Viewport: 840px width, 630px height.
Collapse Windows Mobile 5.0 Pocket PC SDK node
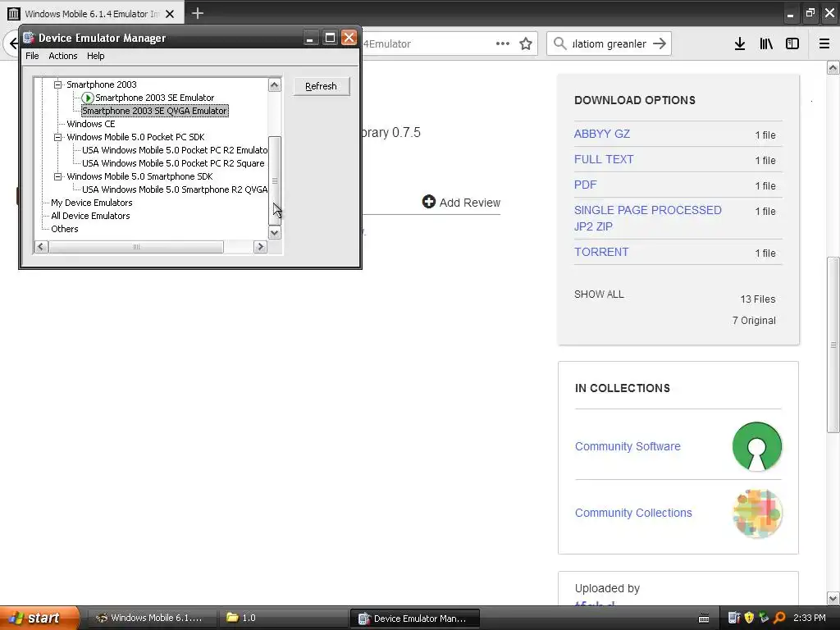(x=58, y=137)
